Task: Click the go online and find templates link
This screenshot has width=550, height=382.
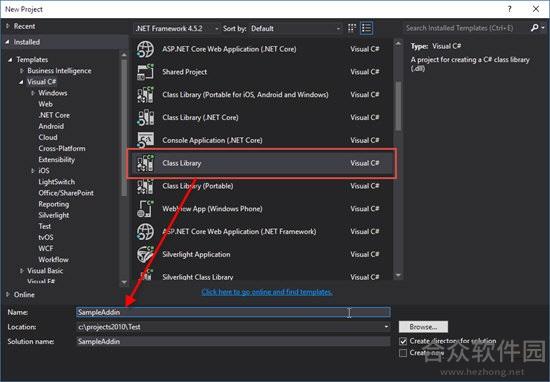Action: coord(267,292)
